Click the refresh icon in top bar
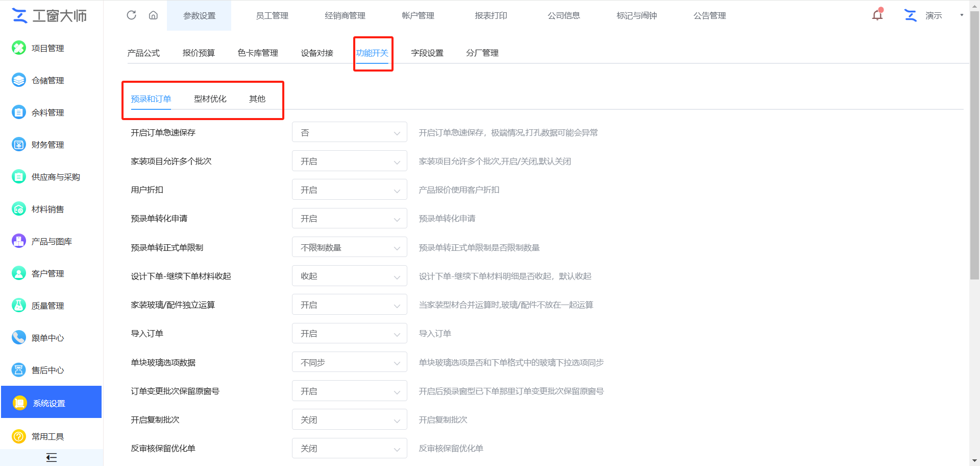 coord(131,15)
